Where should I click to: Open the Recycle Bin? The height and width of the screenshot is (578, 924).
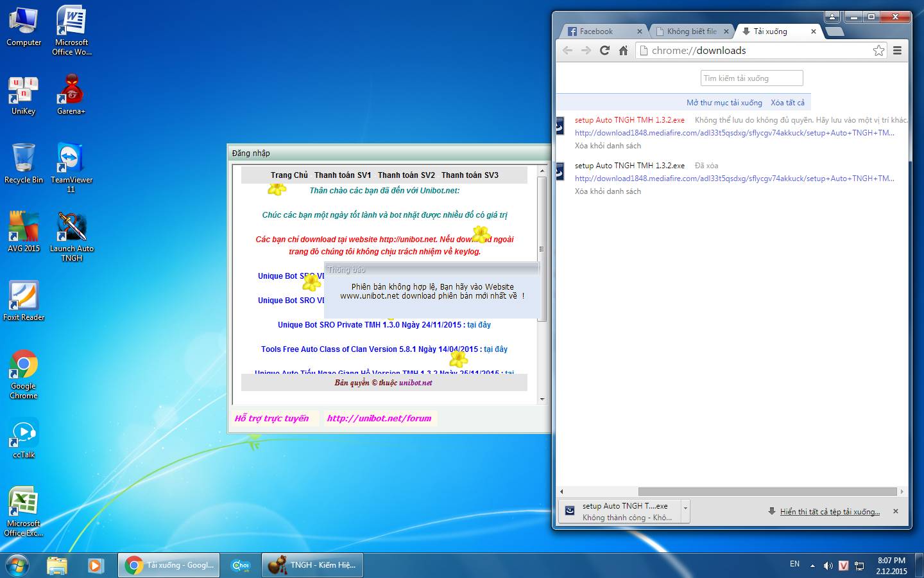tap(24, 164)
